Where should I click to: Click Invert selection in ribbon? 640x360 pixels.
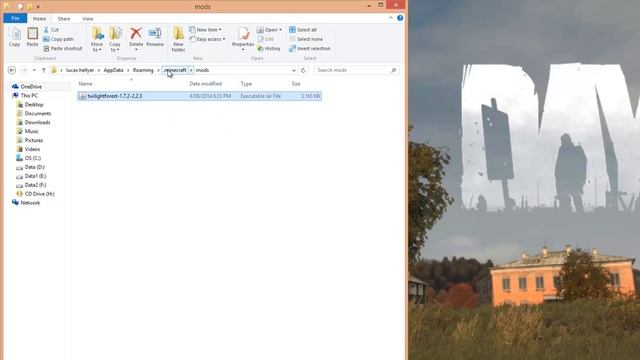click(x=310, y=49)
